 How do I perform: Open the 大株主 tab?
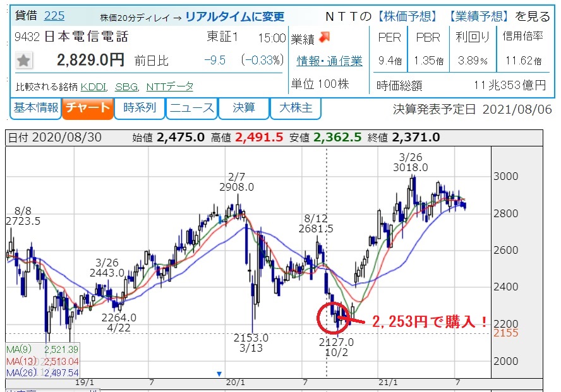tap(296, 107)
